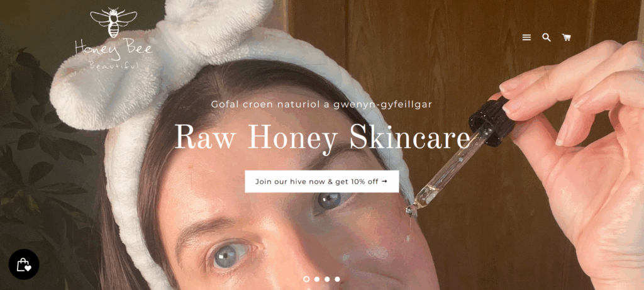Click Join our hive now & get 10% off
This screenshot has height=290, width=644.
point(321,182)
